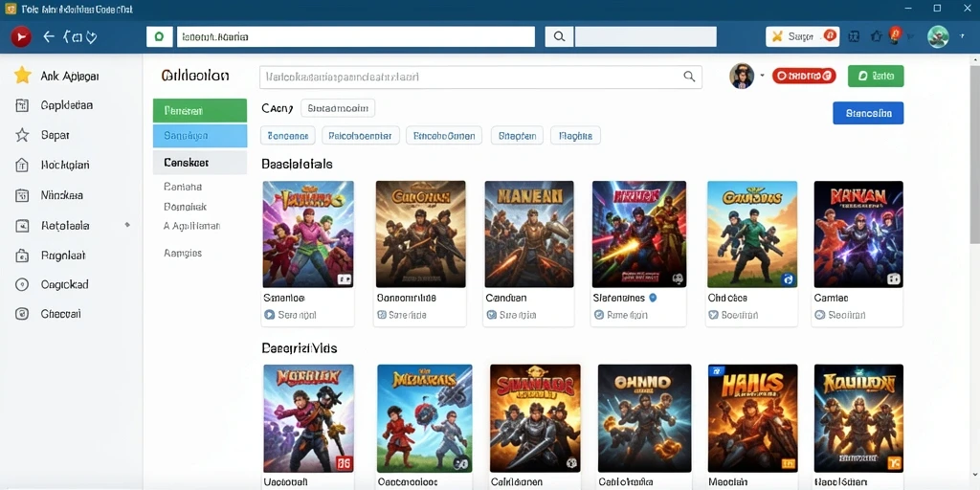This screenshot has width=980, height=490.
Task: Click the green button near the avatar
Action: (876, 77)
